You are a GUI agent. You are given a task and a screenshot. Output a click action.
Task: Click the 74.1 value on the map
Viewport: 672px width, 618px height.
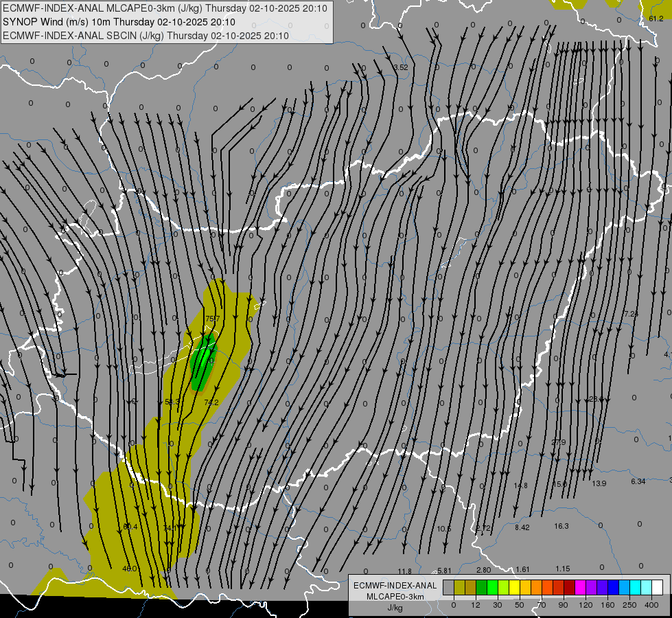pyautogui.click(x=170, y=528)
